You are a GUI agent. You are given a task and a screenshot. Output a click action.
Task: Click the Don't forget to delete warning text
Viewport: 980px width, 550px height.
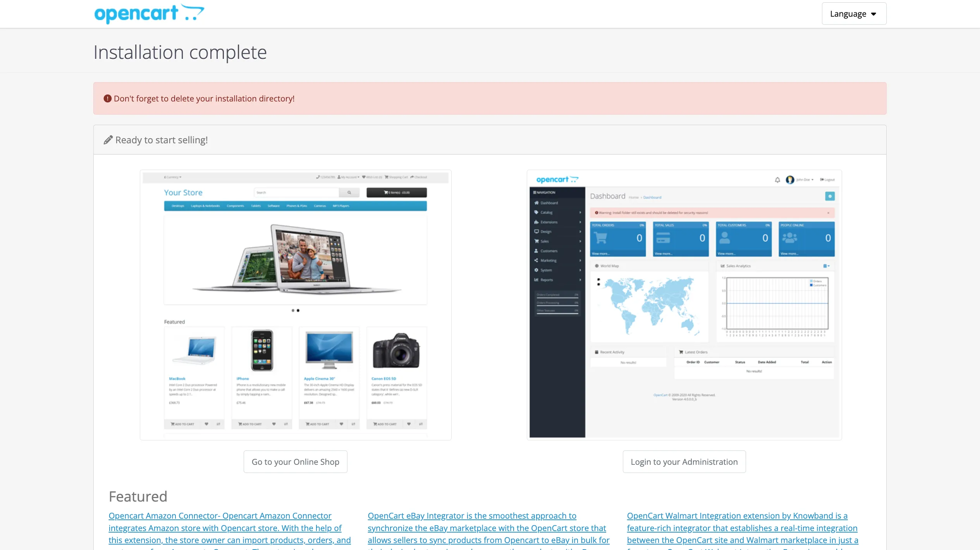click(x=204, y=99)
